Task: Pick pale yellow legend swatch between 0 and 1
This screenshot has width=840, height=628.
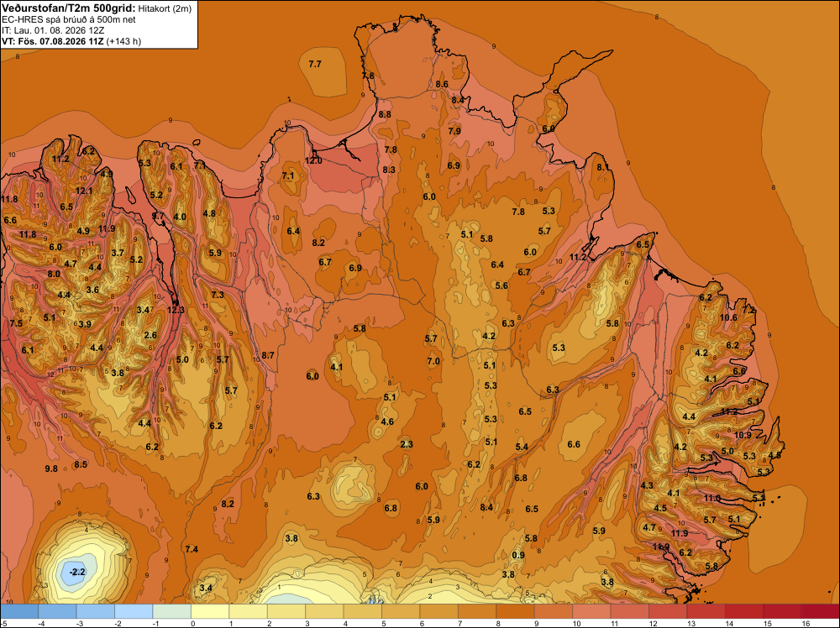Action: pos(210,611)
